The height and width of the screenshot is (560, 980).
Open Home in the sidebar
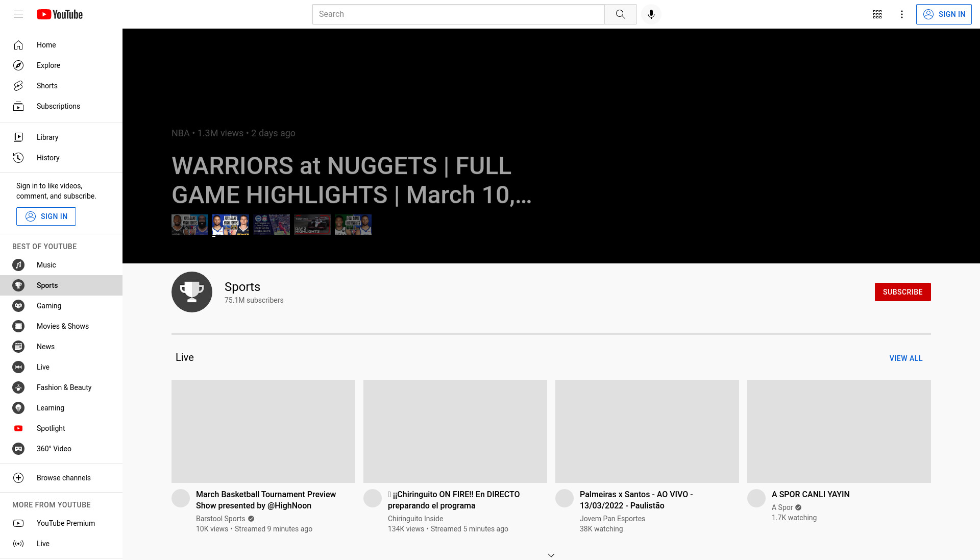(61, 45)
